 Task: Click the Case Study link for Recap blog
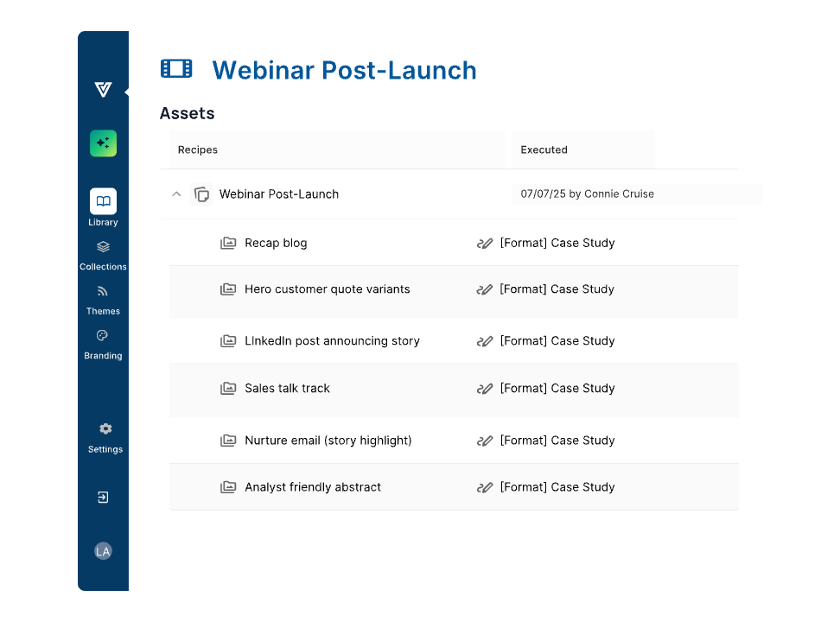pyautogui.click(x=557, y=244)
